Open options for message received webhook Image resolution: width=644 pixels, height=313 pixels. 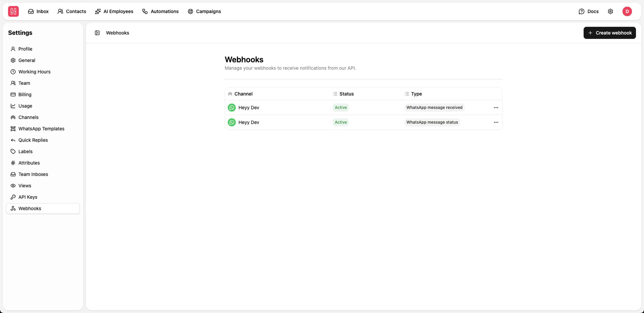pos(496,108)
